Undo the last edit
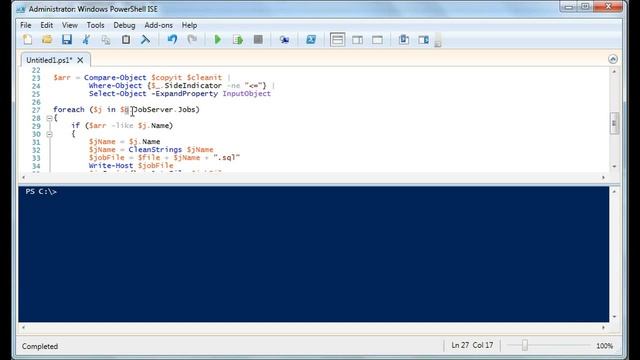The image size is (640, 360). click(172, 40)
